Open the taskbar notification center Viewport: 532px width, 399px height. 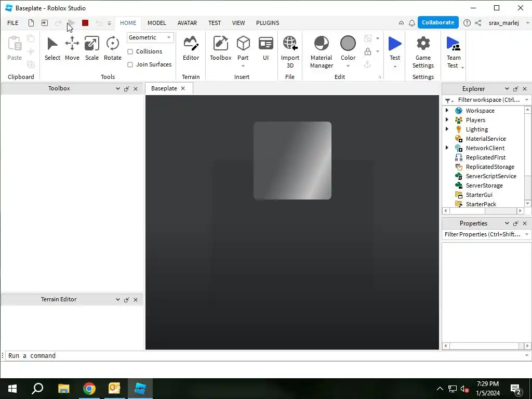point(516,389)
